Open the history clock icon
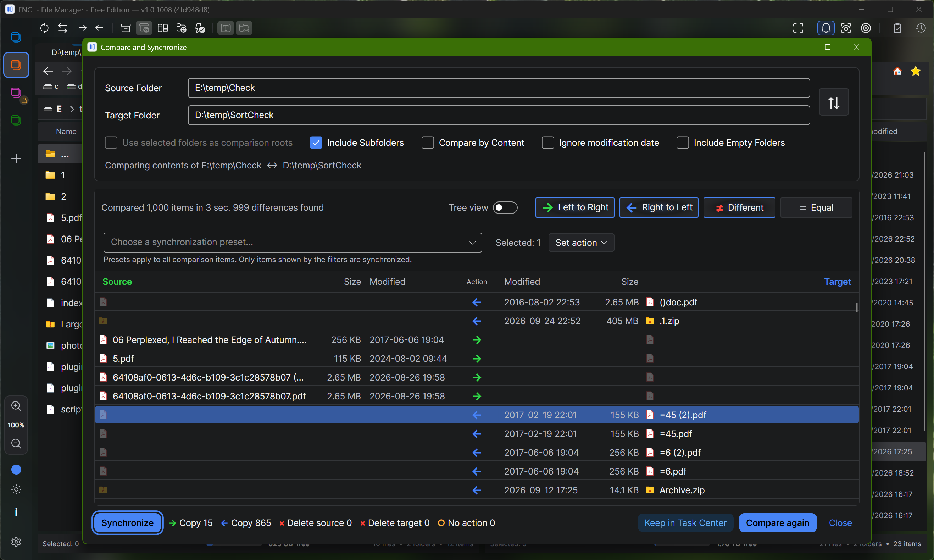 point(921,28)
